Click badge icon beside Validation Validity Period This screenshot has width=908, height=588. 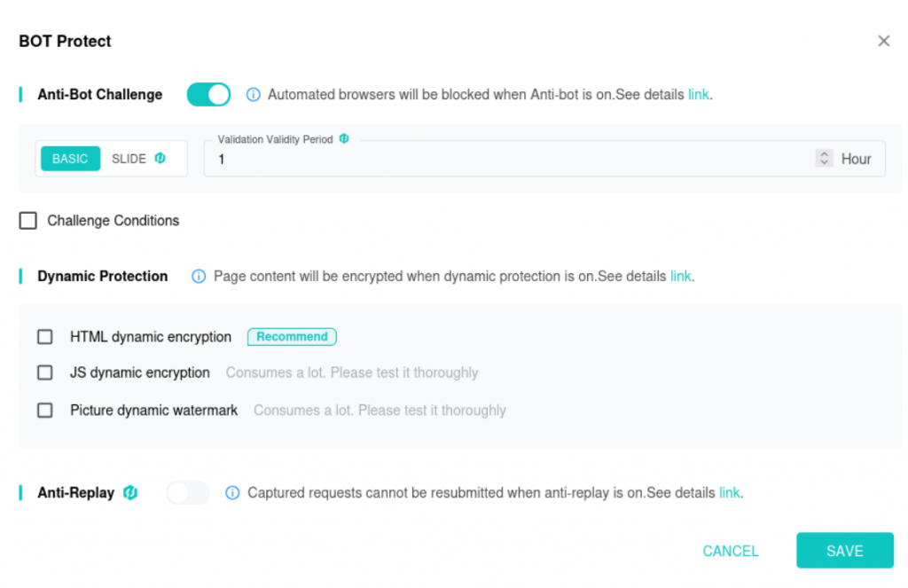(344, 138)
